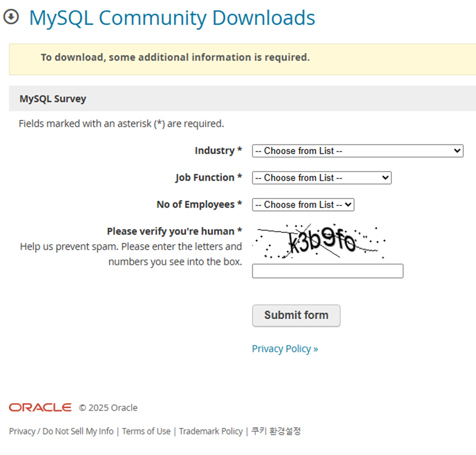The width and height of the screenshot is (476, 455).
Task: Click the Industry field label
Action: [x=218, y=150]
